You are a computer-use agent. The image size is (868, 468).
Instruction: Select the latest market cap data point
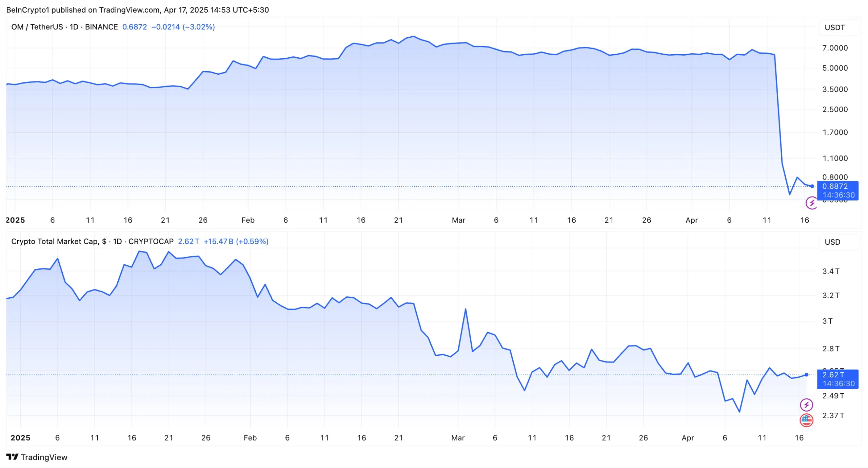click(806, 375)
